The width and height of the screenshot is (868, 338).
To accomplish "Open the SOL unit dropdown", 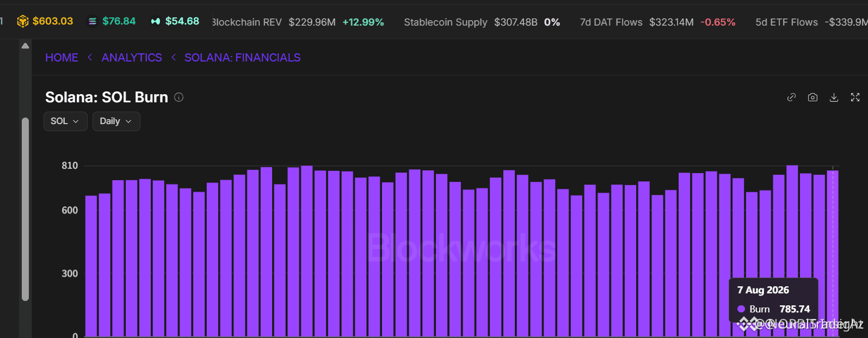I will tap(65, 121).
